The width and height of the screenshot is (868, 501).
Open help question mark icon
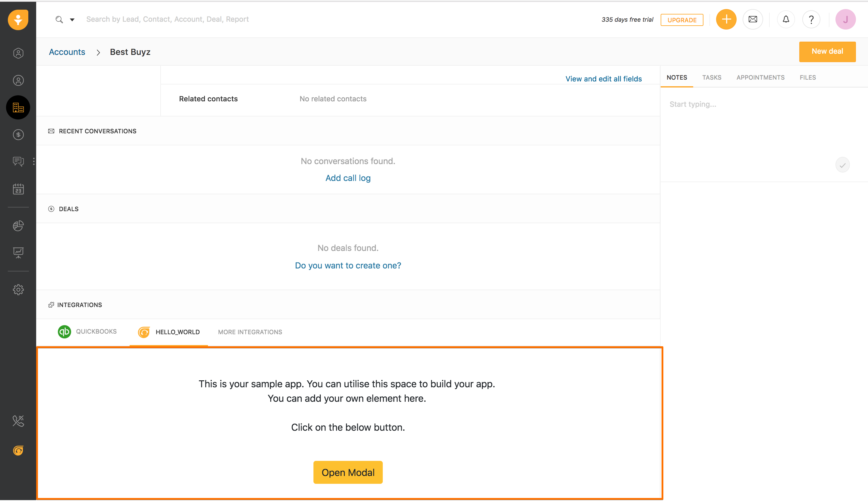point(811,19)
